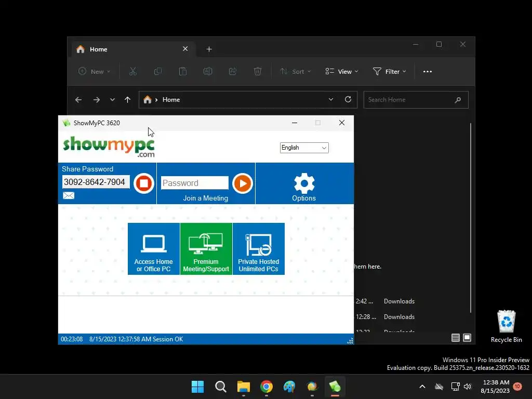The width and height of the screenshot is (532, 399).
Task: Select the Private Hosted Unlimited PCs tile
Action: pyautogui.click(x=259, y=249)
